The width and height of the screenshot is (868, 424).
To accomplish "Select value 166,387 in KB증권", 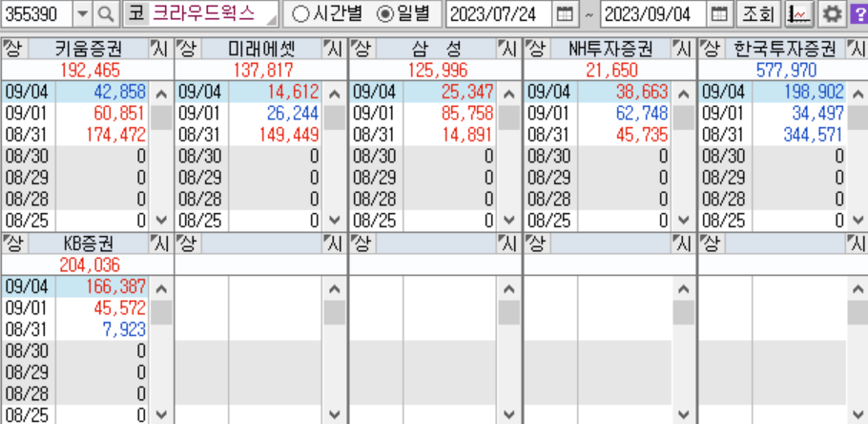I will coord(116,286).
